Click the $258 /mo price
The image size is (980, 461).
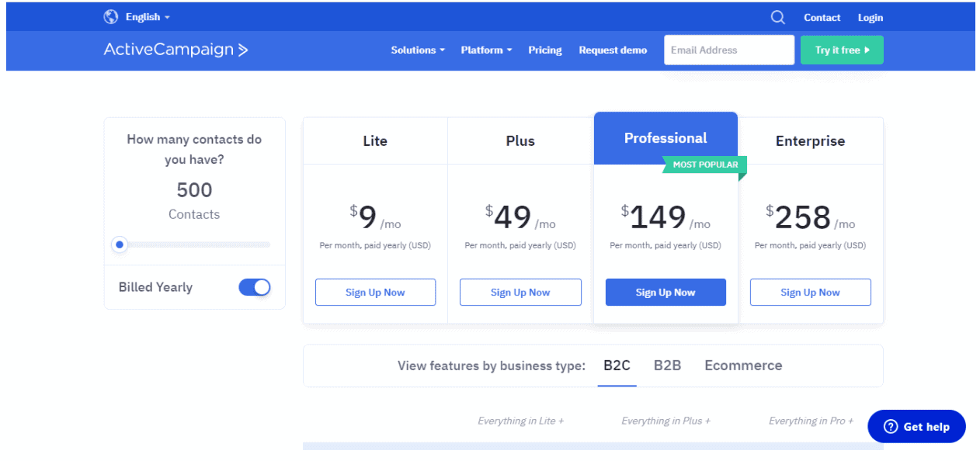point(810,218)
